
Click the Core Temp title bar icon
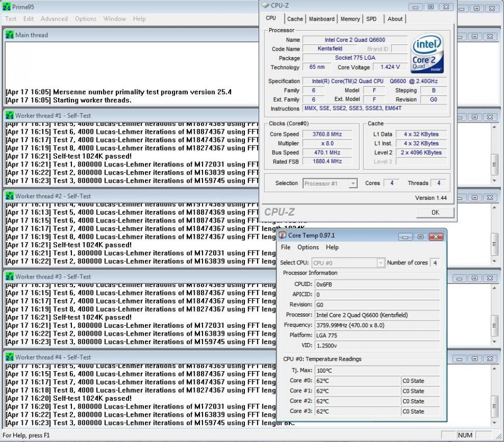[282, 235]
